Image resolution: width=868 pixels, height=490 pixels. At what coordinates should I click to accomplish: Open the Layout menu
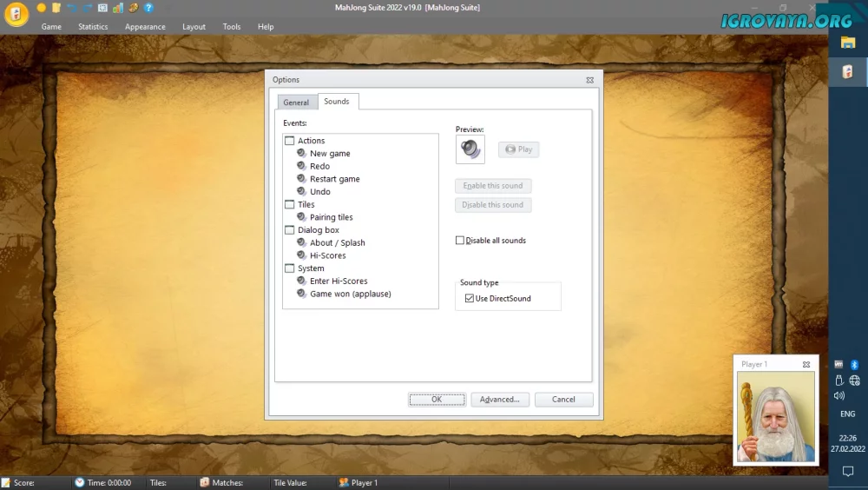click(194, 27)
